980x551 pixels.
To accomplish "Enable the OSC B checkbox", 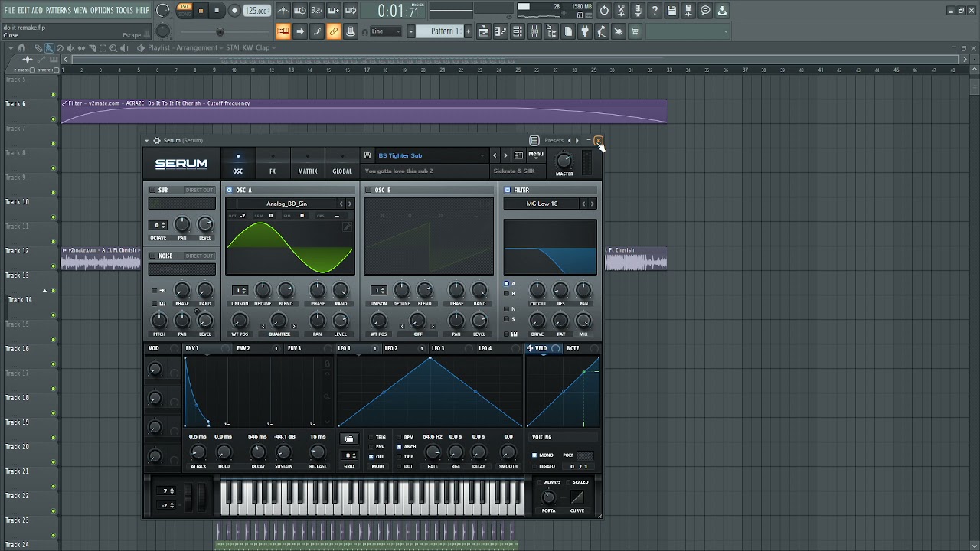I will 368,190.
